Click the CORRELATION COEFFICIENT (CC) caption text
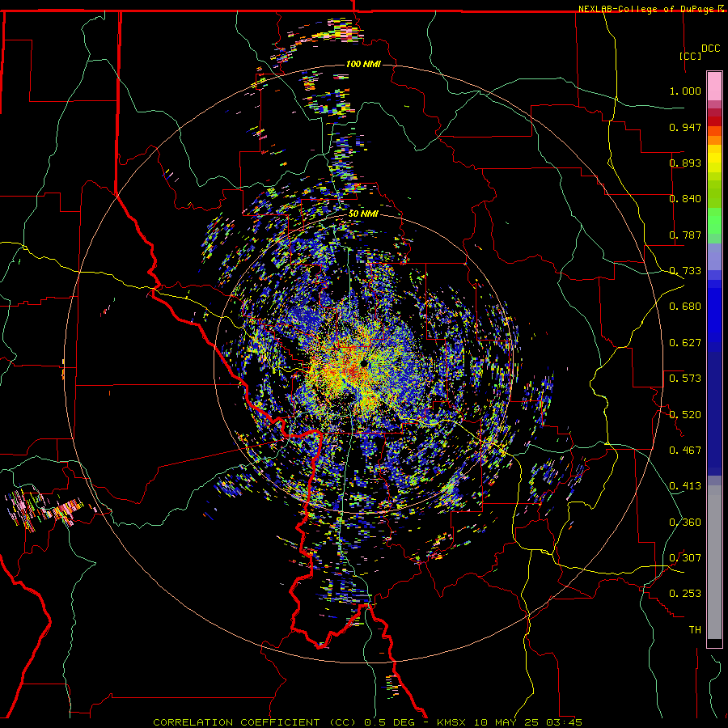This screenshot has width=728, height=728. coord(255,722)
